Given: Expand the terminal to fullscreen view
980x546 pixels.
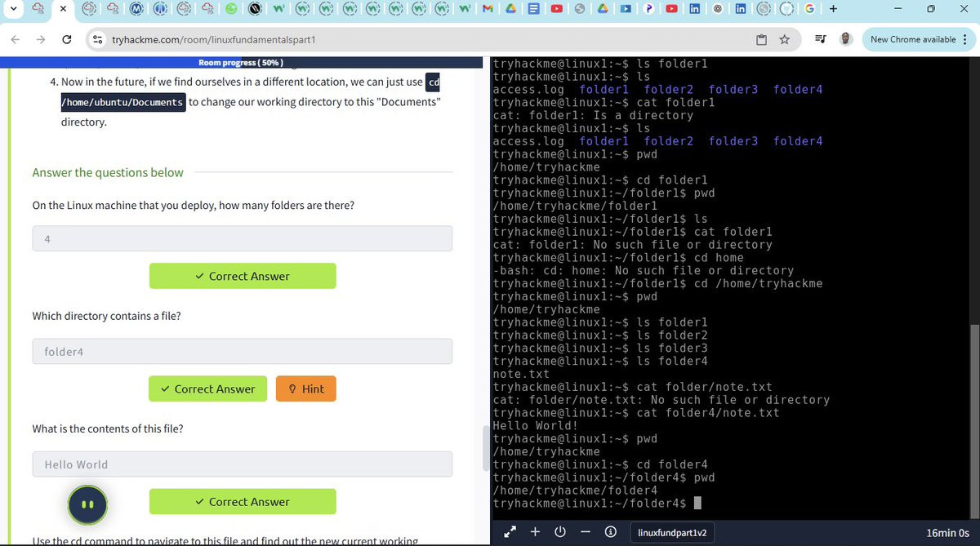Looking at the screenshot, I should pyautogui.click(x=510, y=532).
